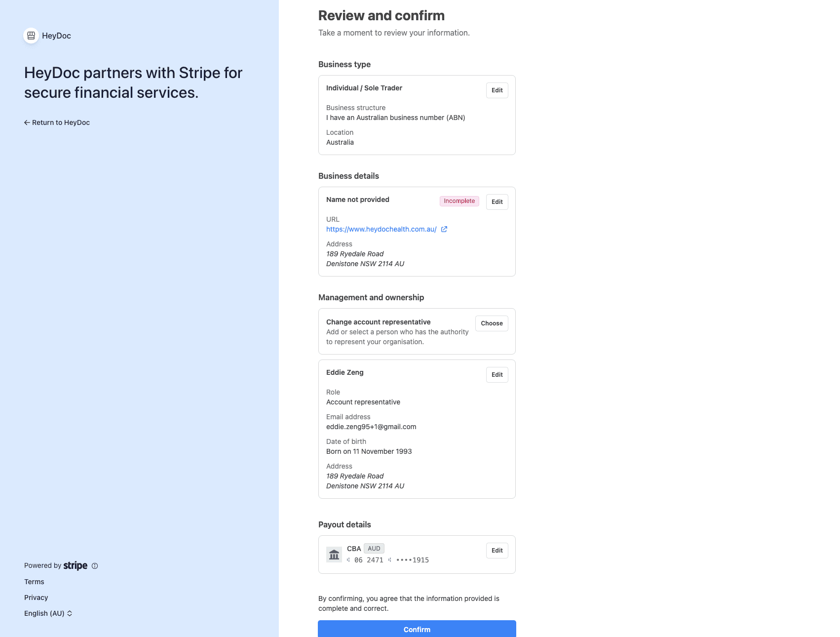Click the Incomplete status badge
Image resolution: width=840 pixels, height=637 pixels.
[x=459, y=201]
